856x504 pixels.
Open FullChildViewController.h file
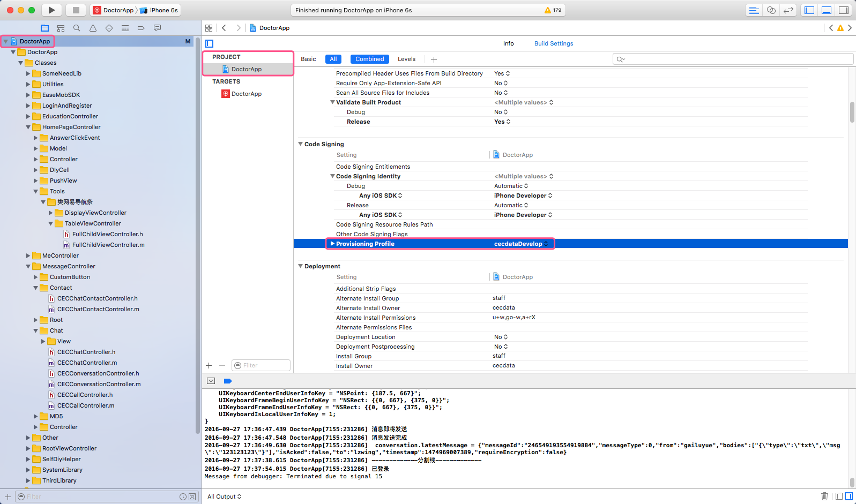[107, 234]
